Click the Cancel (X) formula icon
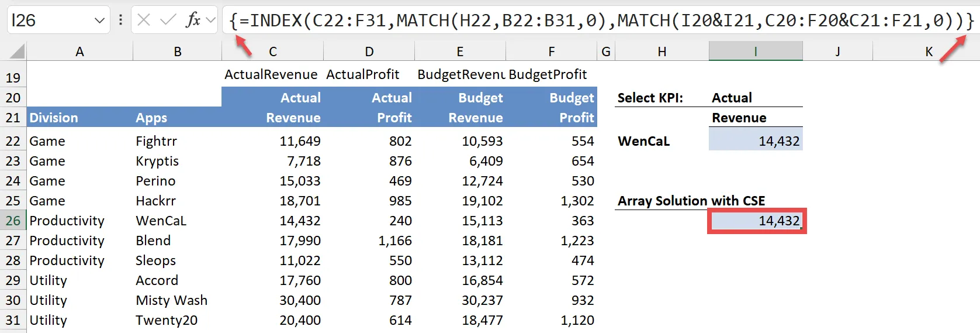 pos(144,20)
